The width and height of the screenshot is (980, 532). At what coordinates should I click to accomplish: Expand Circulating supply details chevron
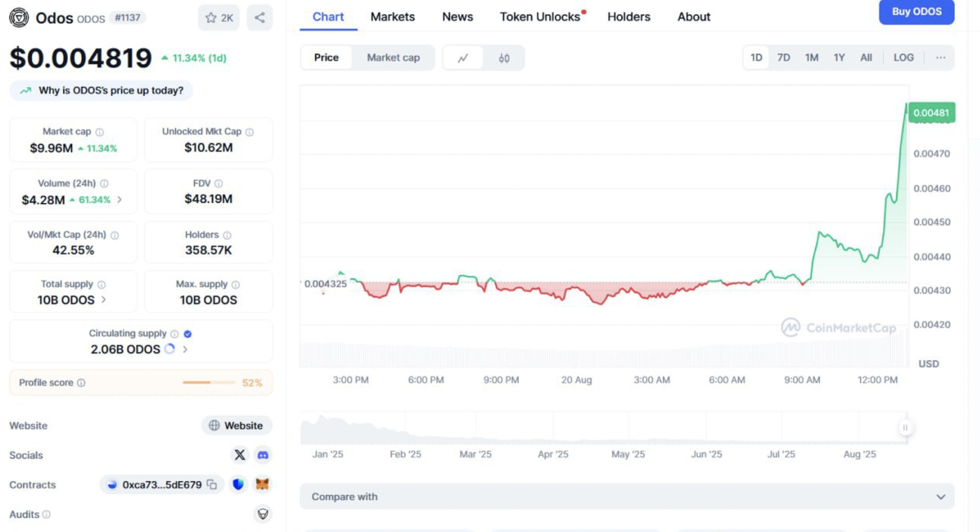185,349
